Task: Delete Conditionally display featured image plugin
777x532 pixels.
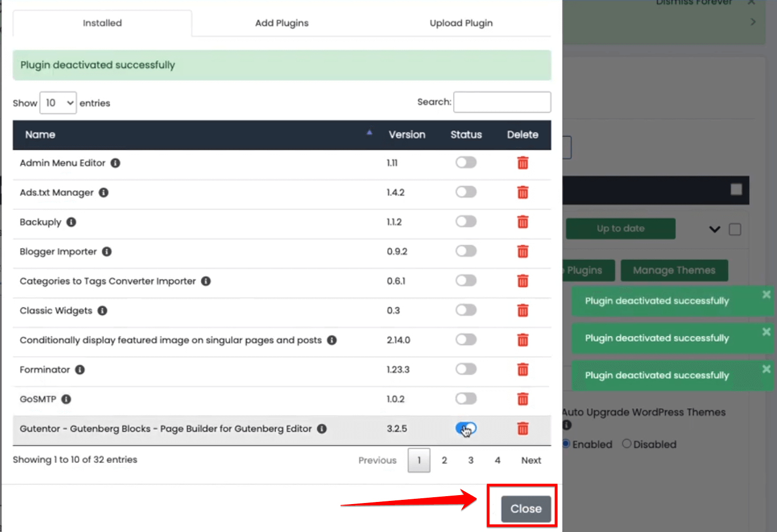Action: [x=522, y=340]
